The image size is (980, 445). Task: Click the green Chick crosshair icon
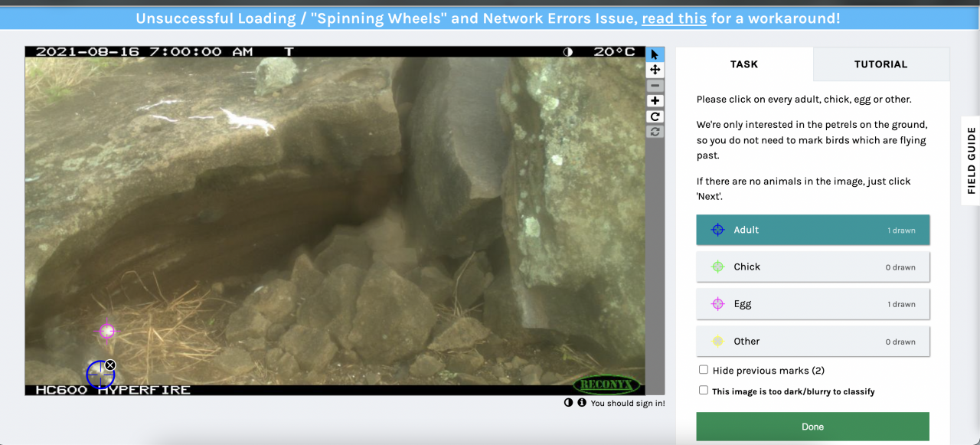point(717,267)
